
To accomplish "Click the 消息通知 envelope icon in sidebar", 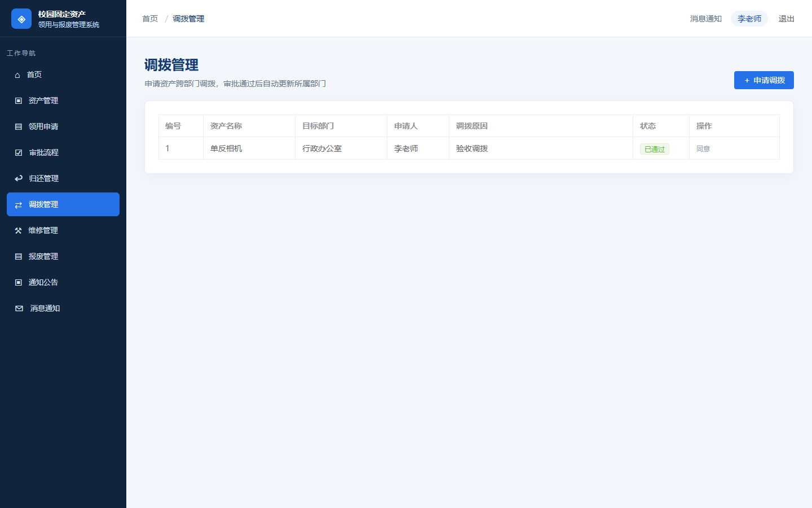I will pyautogui.click(x=19, y=308).
